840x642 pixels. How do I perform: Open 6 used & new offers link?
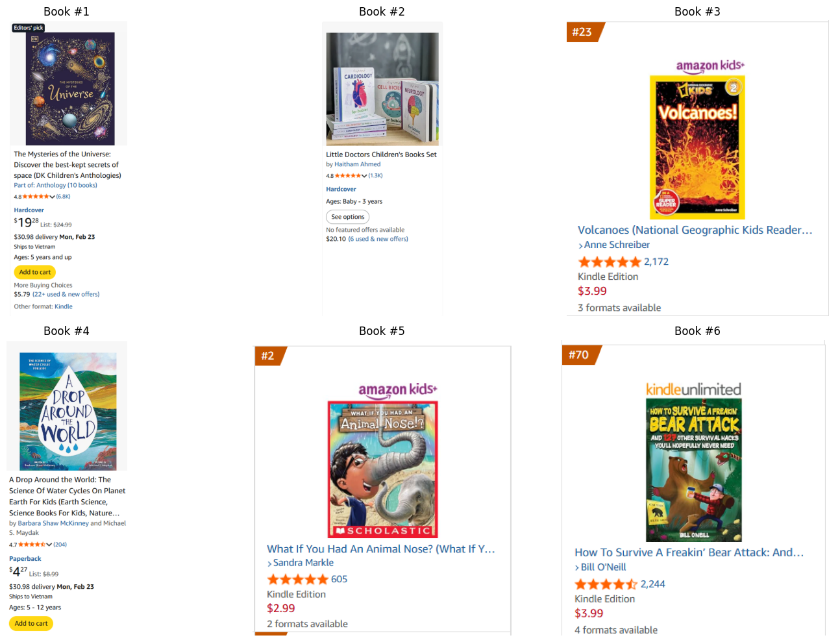(378, 239)
